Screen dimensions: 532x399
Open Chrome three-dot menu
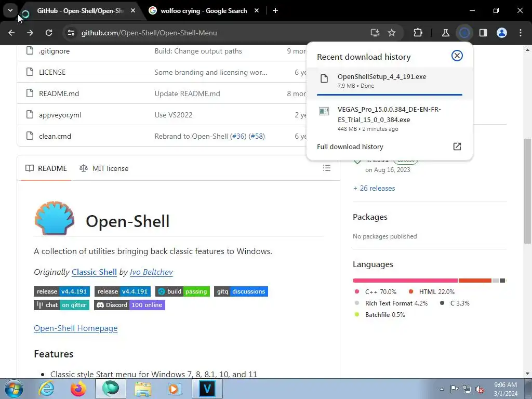521,33
